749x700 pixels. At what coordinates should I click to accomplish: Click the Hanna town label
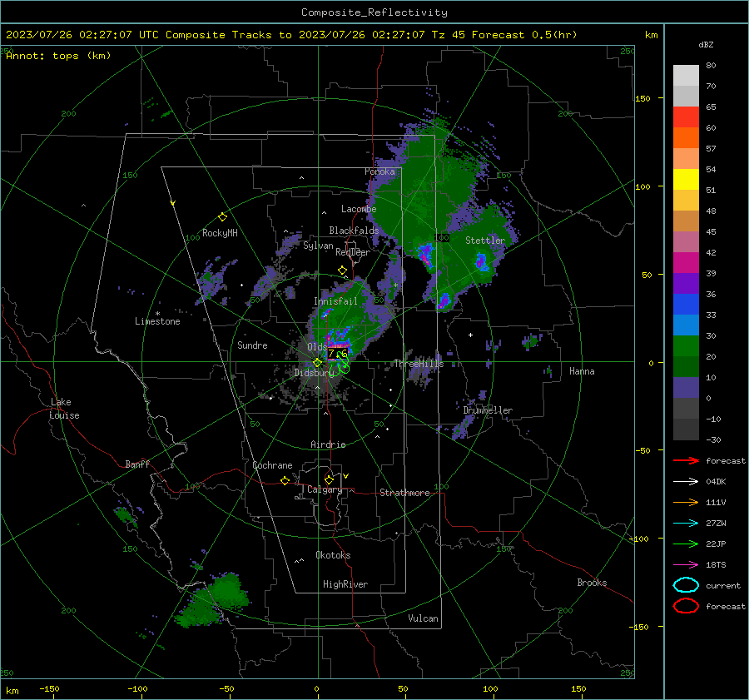(582, 371)
